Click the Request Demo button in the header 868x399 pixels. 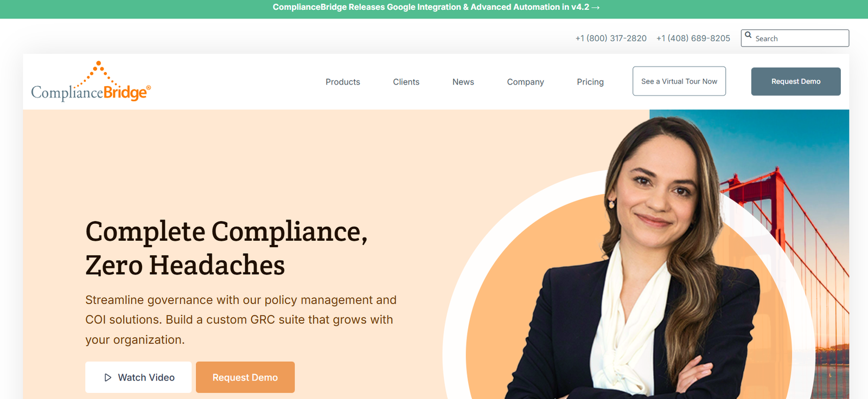coord(796,81)
